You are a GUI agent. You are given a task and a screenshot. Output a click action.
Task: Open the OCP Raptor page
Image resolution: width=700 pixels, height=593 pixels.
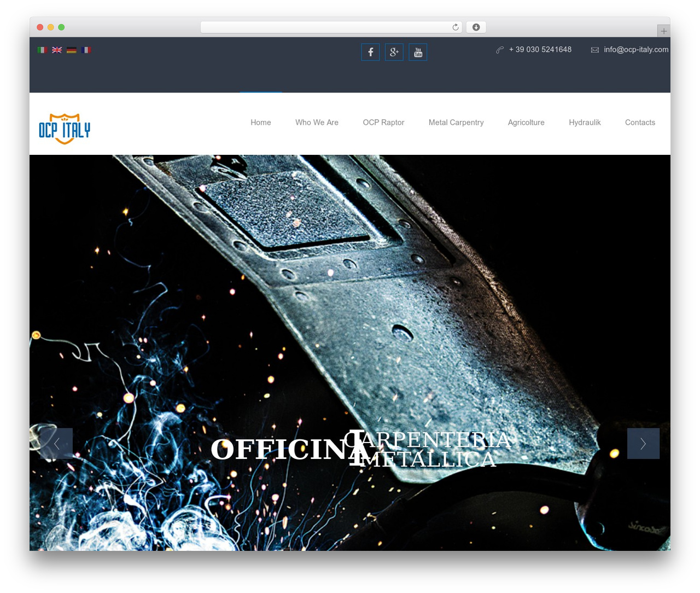click(x=384, y=123)
